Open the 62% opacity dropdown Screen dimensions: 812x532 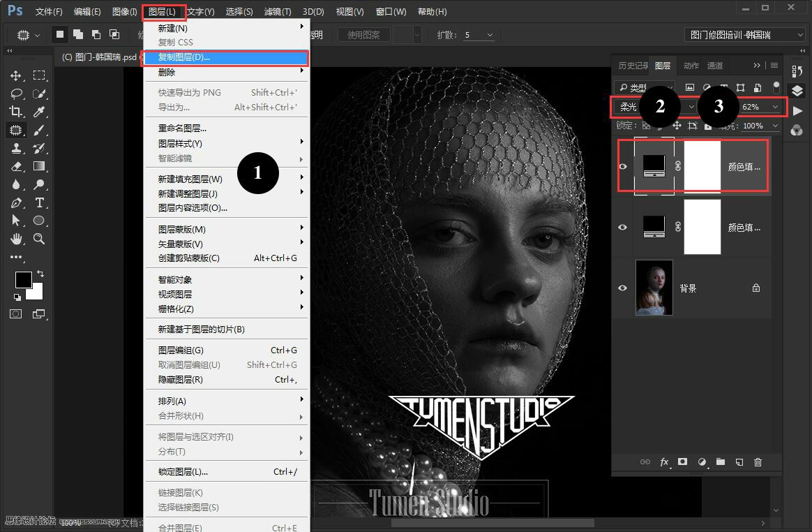[x=775, y=107]
